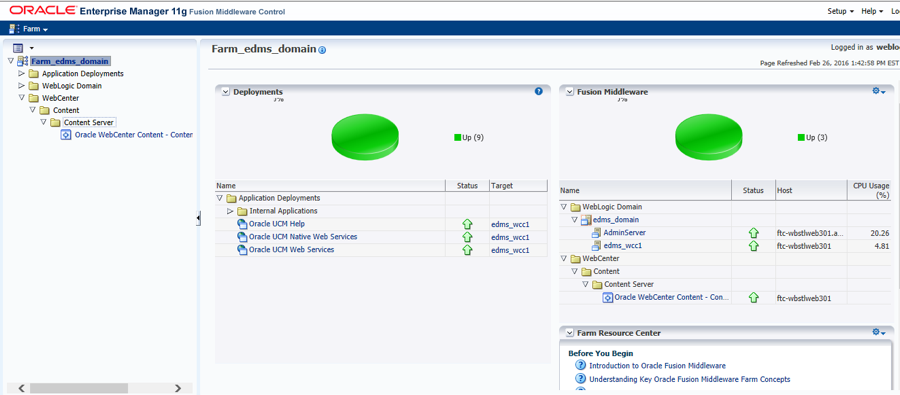Expand Application Deployments in navigation tree
Image resolution: width=900 pixels, height=395 pixels.
[x=22, y=73]
